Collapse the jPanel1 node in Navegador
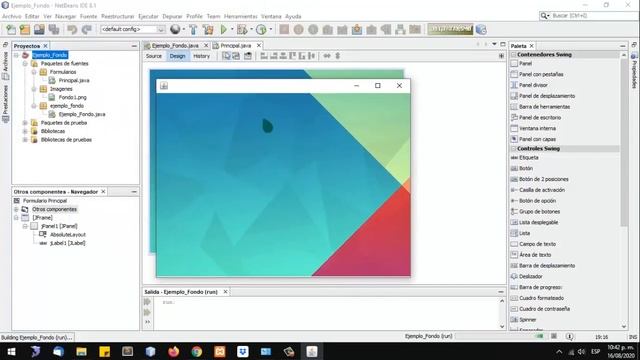The width and height of the screenshot is (640, 360). click(x=25, y=226)
